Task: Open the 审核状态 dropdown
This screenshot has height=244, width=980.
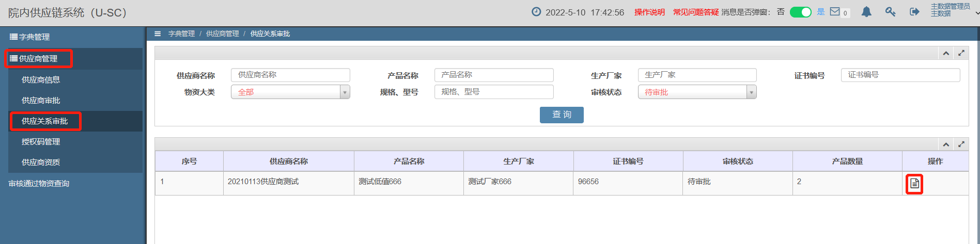Action: point(697,92)
